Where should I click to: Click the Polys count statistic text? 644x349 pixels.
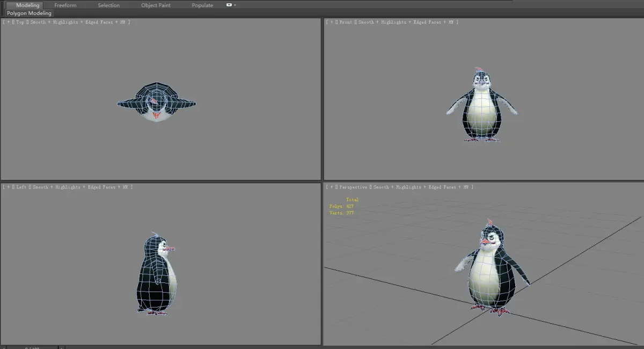click(x=341, y=206)
